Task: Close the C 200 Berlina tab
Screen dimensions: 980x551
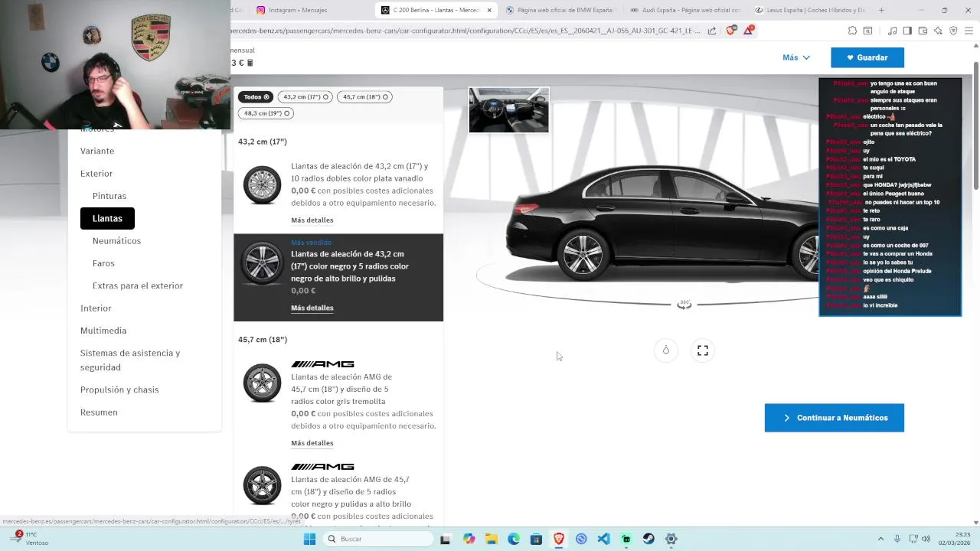Action: click(x=489, y=10)
